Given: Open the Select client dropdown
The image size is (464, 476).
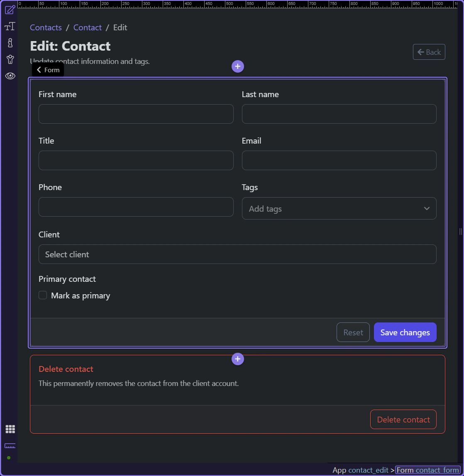Looking at the screenshot, I should tap(237, 254).
